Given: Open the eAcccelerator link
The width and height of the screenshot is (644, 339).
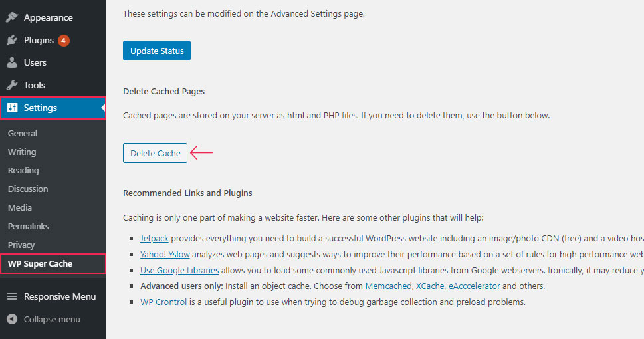Looking at the screenshot, I should point(475,286).
